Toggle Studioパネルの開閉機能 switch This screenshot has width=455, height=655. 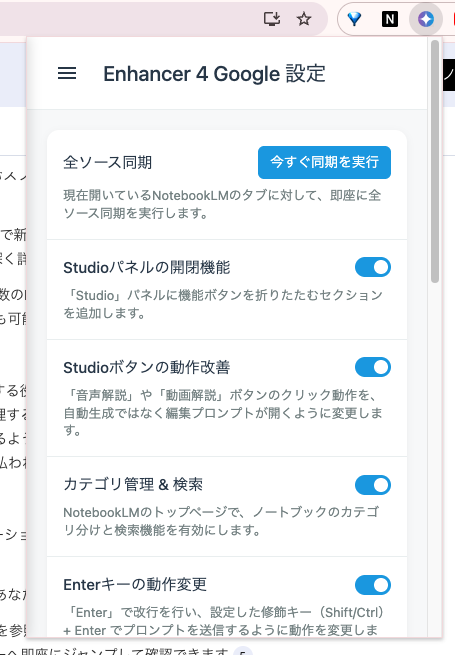click(x=373, y=267)
